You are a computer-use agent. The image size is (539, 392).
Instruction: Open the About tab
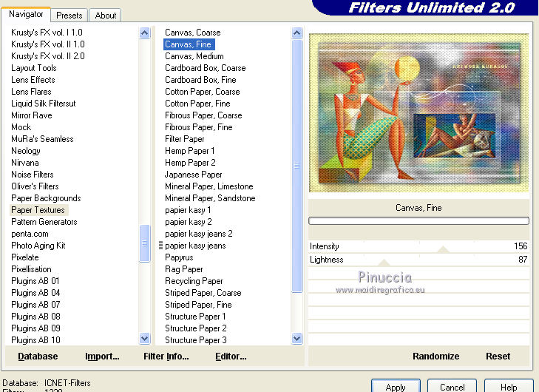click(105, 15)
